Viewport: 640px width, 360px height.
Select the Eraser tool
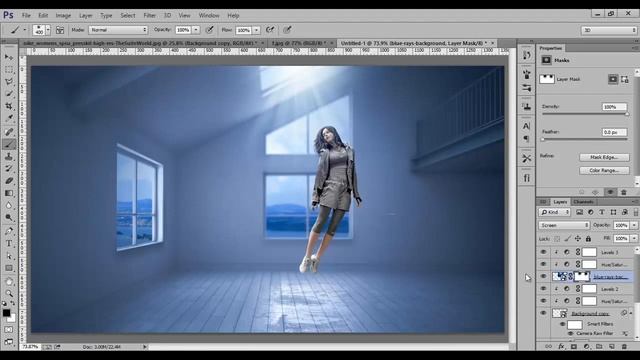pos(9,181)
